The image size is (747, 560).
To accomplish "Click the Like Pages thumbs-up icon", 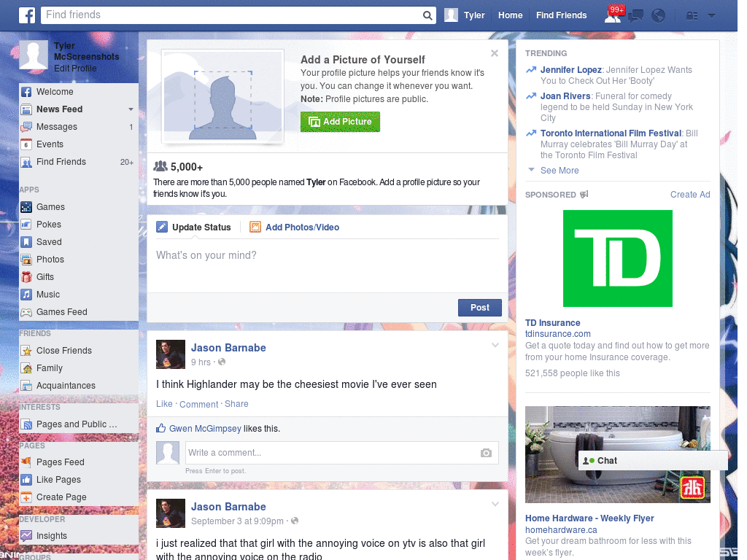I will click(x=27, y=480).
